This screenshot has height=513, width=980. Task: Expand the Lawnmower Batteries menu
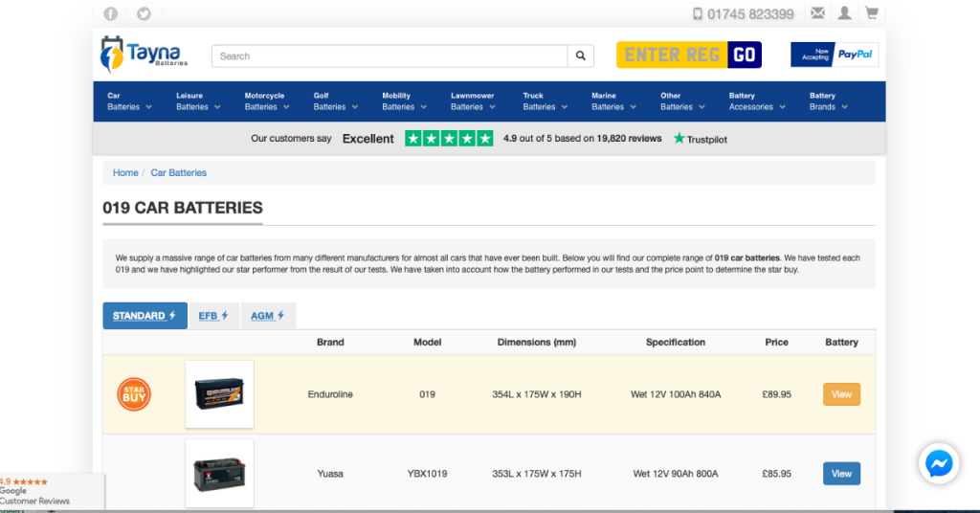(473, 101)
